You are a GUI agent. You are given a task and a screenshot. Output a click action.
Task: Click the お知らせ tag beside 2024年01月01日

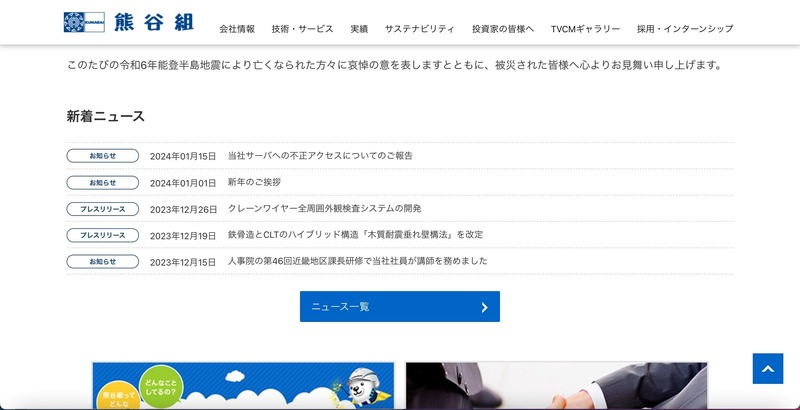pos(102,183)
